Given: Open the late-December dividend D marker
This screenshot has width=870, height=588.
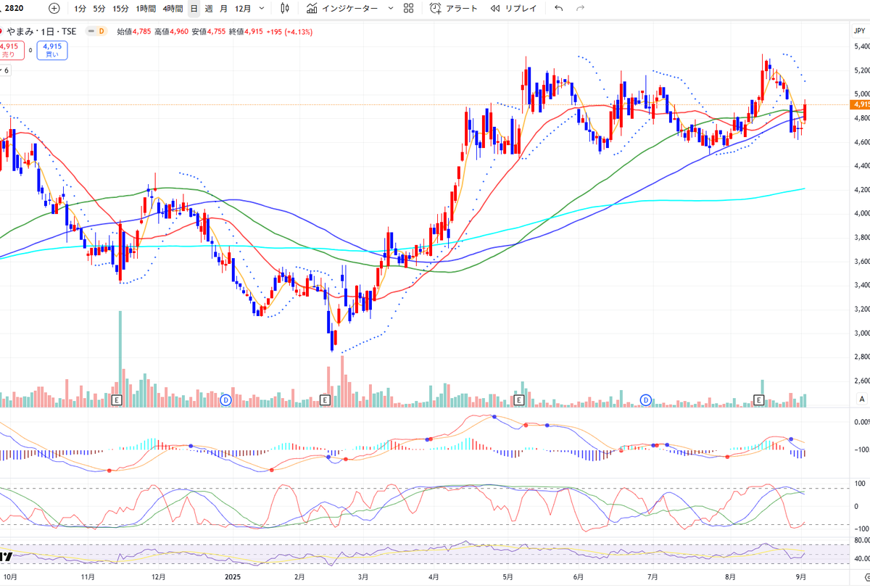Looking at the screenshot, I should pos(225,399).
